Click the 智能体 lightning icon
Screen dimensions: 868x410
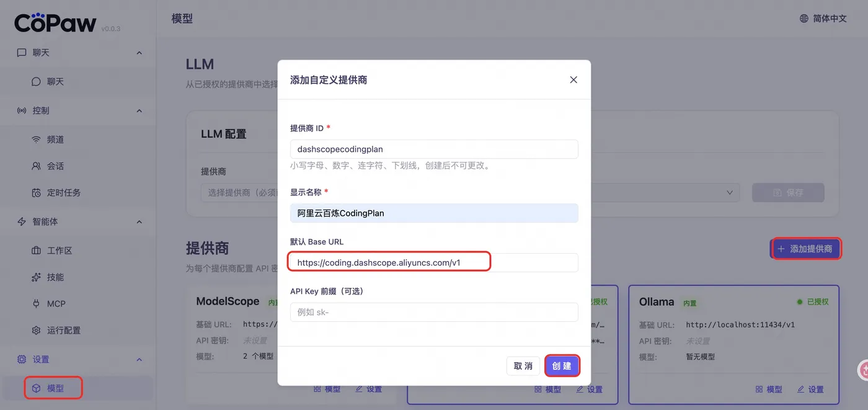(x=22, y=221)
